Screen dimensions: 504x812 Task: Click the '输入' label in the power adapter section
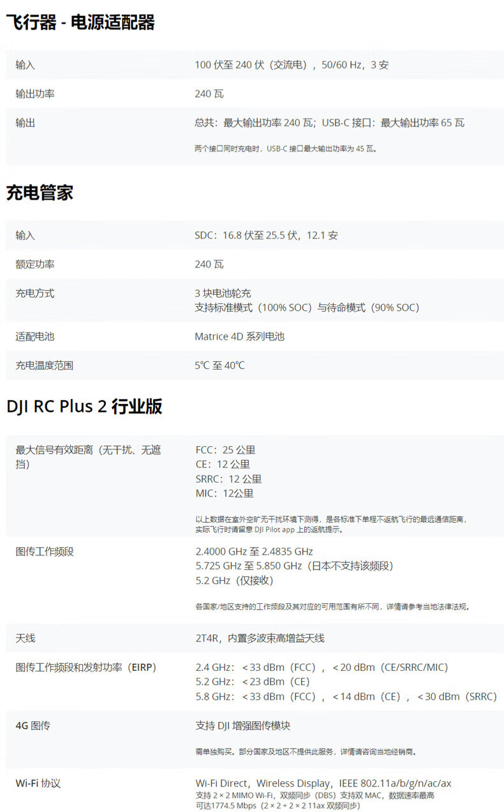click(x=26, y=65)
